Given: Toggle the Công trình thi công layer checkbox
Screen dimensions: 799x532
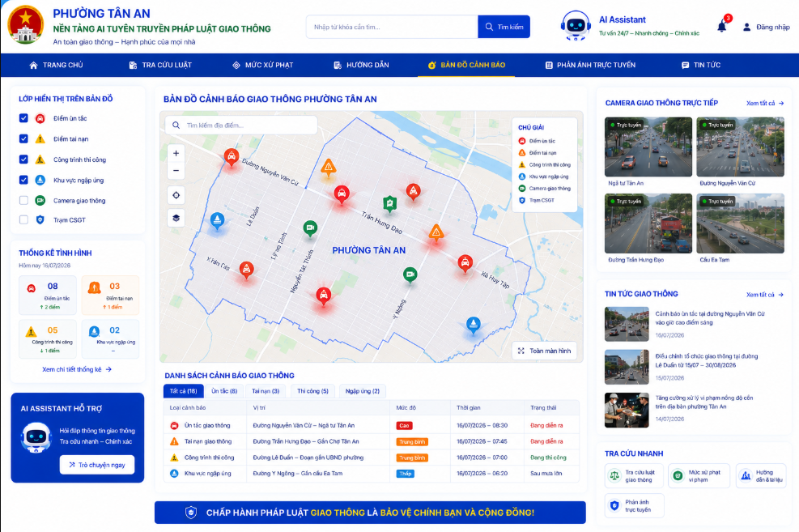Looking at the screenshot, I should (x=23, y=159).
